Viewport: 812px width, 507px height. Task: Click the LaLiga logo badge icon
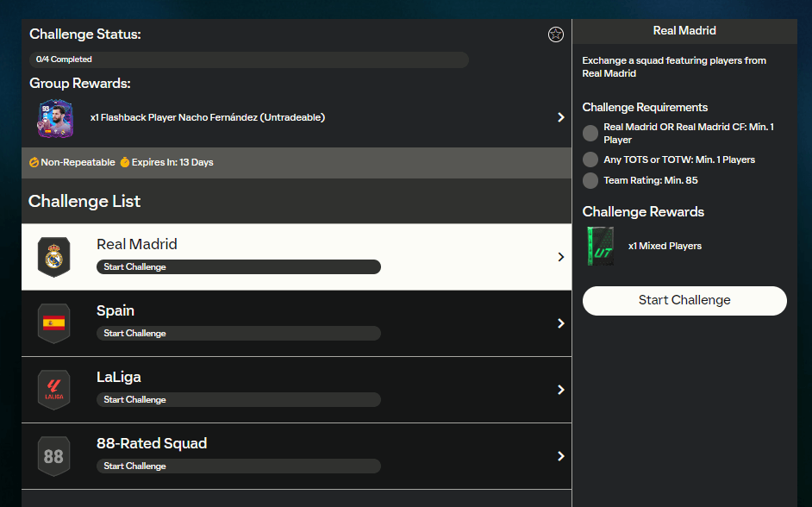53,390
